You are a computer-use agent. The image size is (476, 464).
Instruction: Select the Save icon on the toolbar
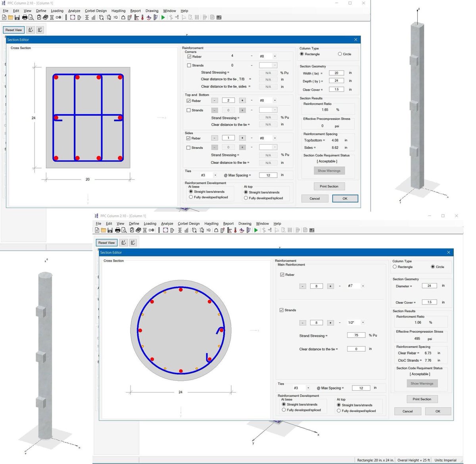[17, 17]
